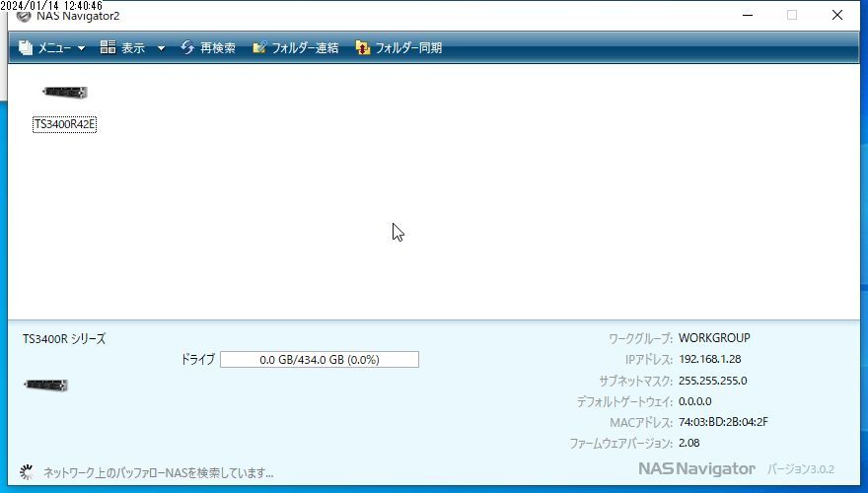Select the TS3400R42E device name label
This screenshot has height=493, width=868.
tap(64, 124)
